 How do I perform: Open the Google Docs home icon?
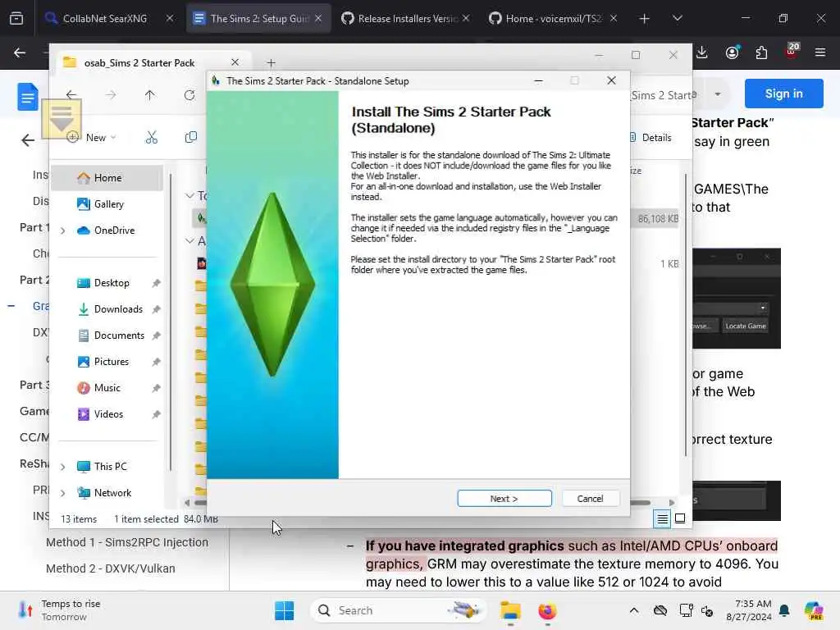pos(27,97)
